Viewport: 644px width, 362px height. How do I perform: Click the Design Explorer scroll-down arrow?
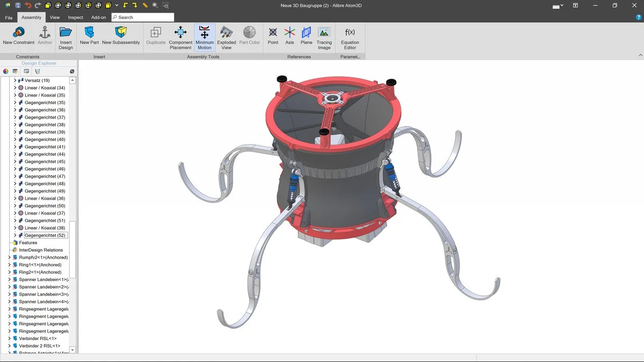coord(72,350)
